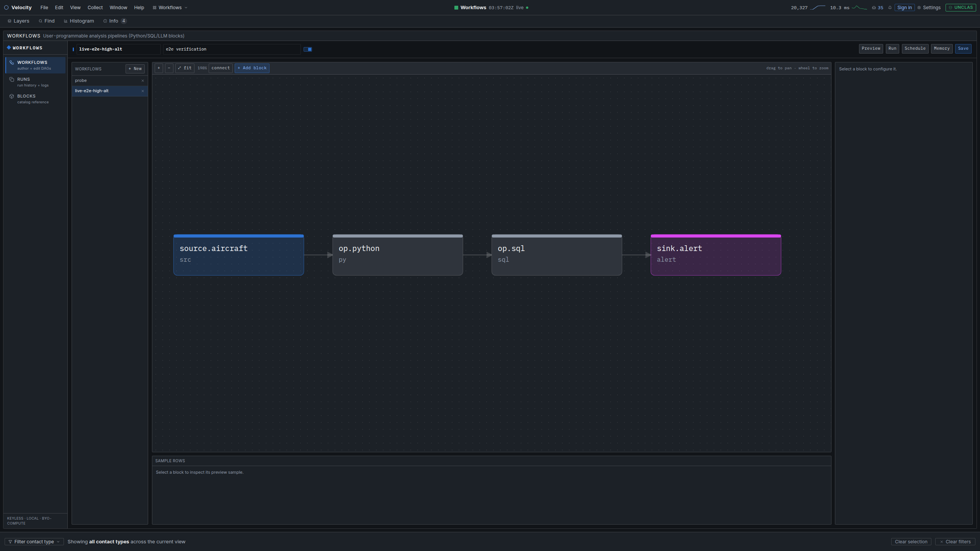Open the Find search tool
The image size is (980, 551).
47,21
